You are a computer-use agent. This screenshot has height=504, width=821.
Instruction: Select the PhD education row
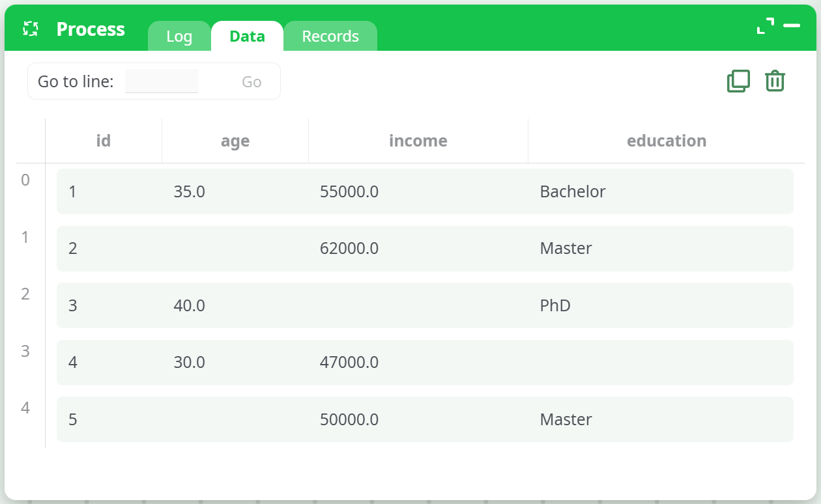[425, 305]
